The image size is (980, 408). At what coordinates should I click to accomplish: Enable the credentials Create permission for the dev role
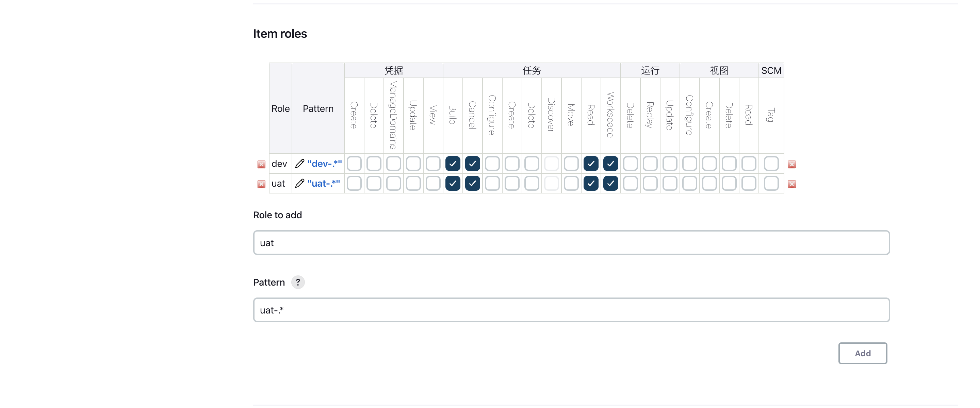354,164
